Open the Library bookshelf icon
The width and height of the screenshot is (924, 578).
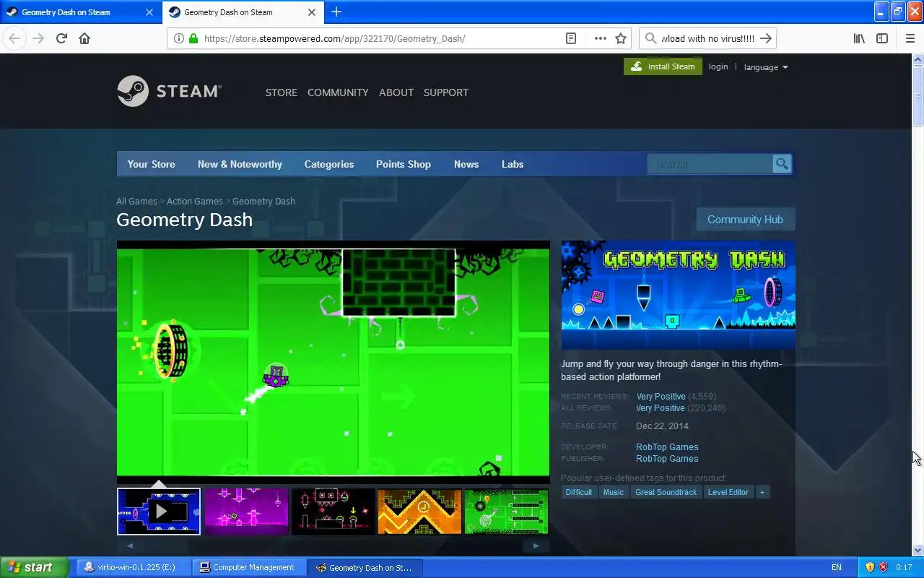[859, 38]
